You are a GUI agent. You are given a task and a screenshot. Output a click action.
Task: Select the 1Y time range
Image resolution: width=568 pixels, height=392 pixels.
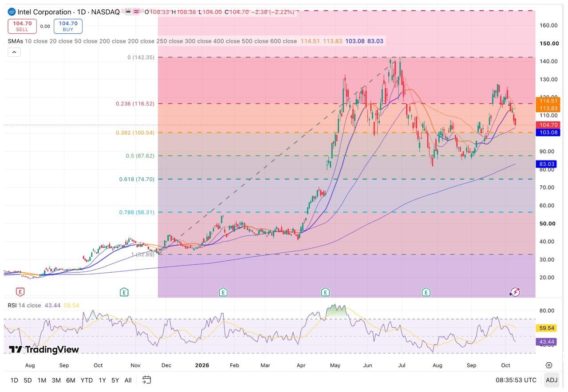[102, 380]
